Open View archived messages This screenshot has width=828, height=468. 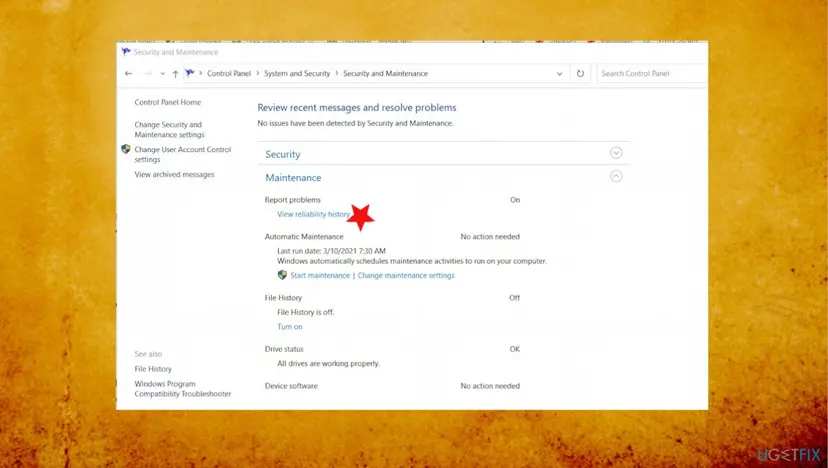(x=174, y=174)
